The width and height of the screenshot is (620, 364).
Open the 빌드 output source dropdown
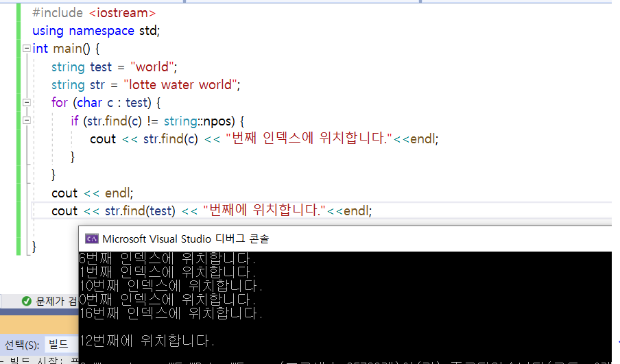click(62, 344)
